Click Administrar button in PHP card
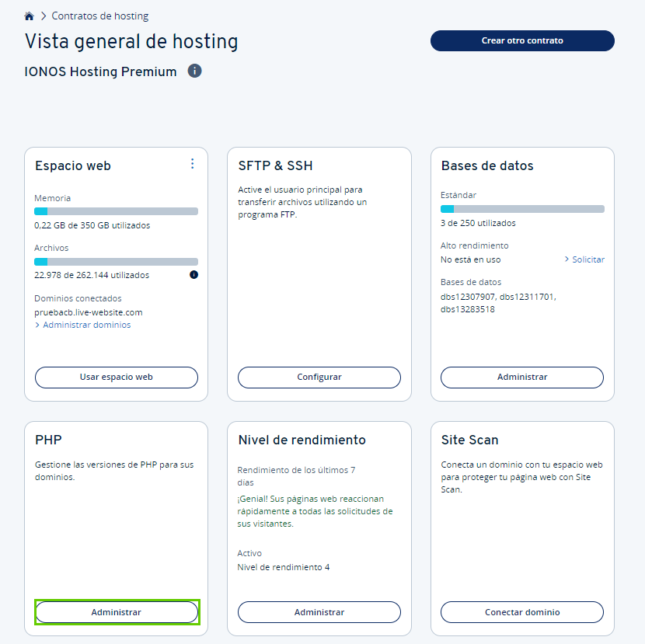645x644 pixels. pyautogui.click(x=117, y=612)
